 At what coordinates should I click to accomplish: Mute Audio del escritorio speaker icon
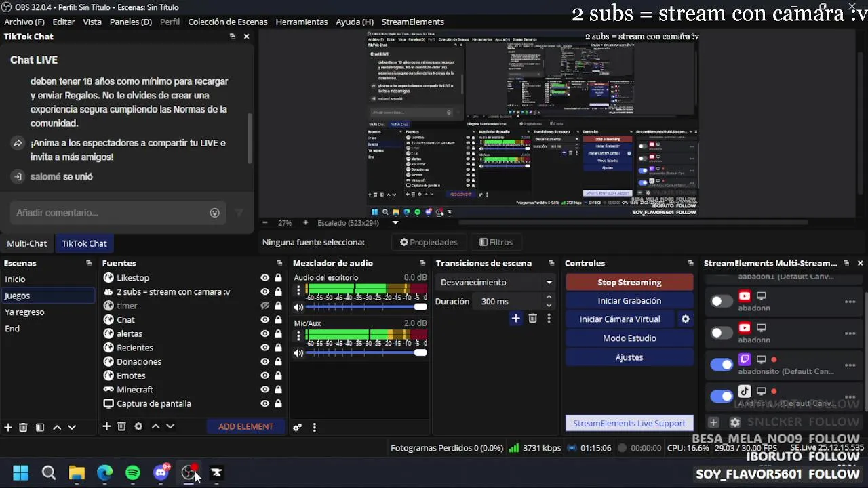[298, 307]
